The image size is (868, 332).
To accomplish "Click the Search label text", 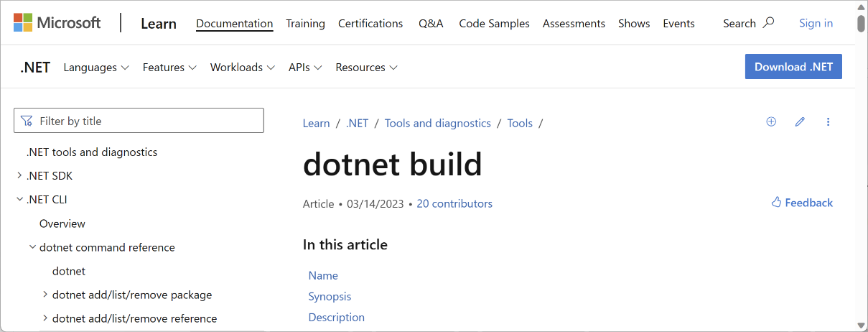I will tap(739, 23).
